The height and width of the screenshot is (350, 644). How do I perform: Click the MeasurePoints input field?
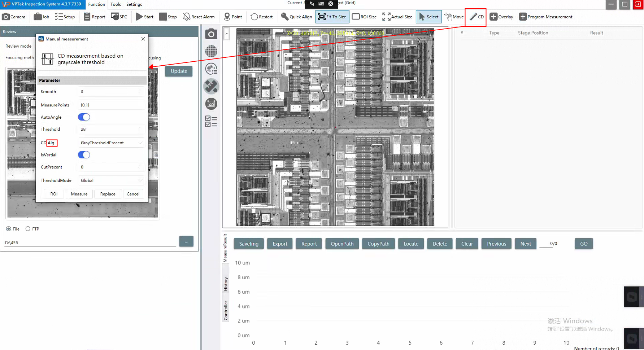pos(111,105)
